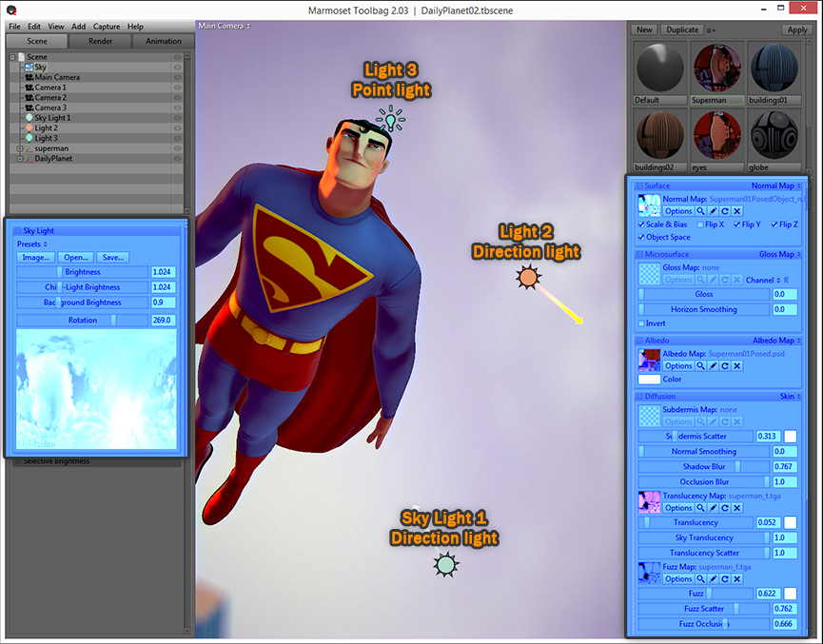Enable the Flip X checkbox

(700, 224)
